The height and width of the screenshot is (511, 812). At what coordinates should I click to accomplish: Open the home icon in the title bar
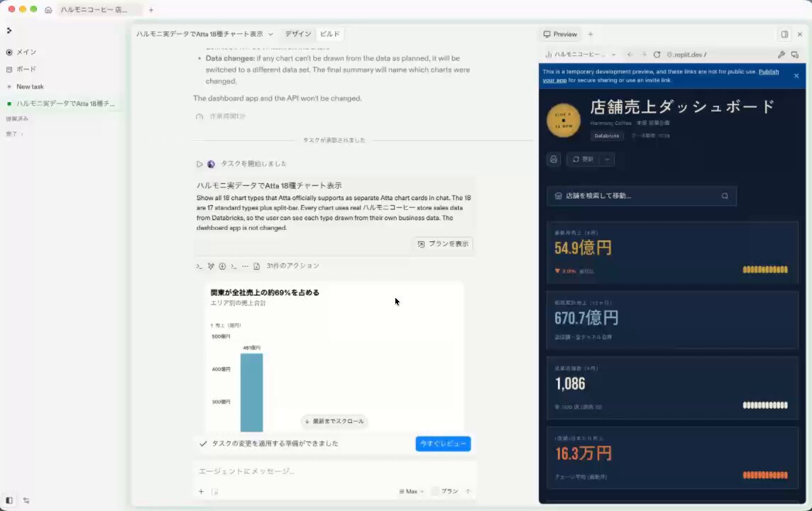(48, 10)
